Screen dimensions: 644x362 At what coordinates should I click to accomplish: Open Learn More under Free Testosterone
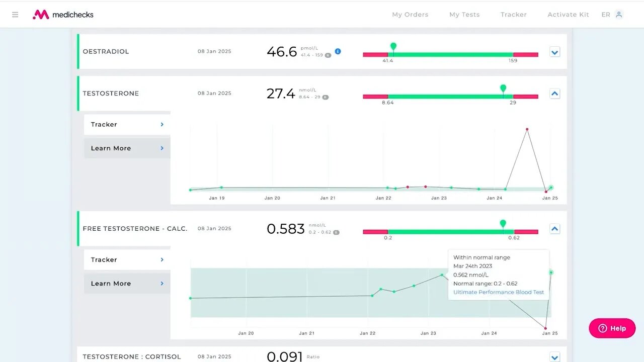pyautogui.click(x=127, y=284)
